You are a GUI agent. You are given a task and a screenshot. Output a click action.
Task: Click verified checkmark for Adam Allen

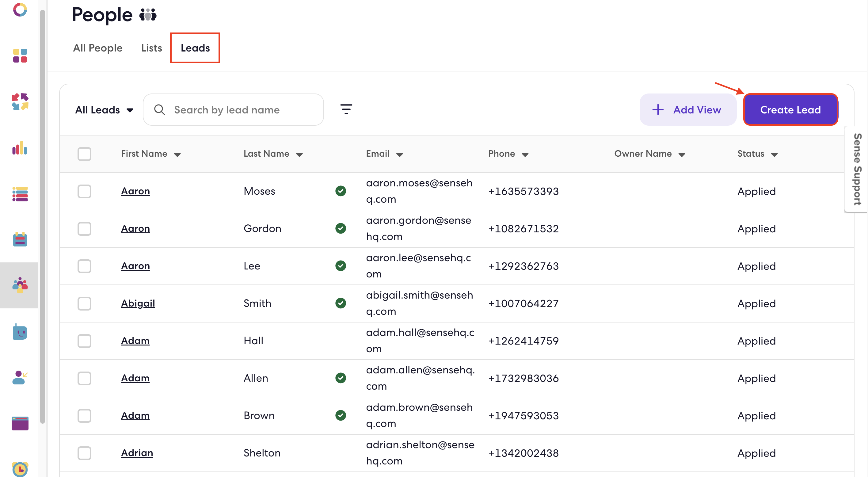coord(341,378)
